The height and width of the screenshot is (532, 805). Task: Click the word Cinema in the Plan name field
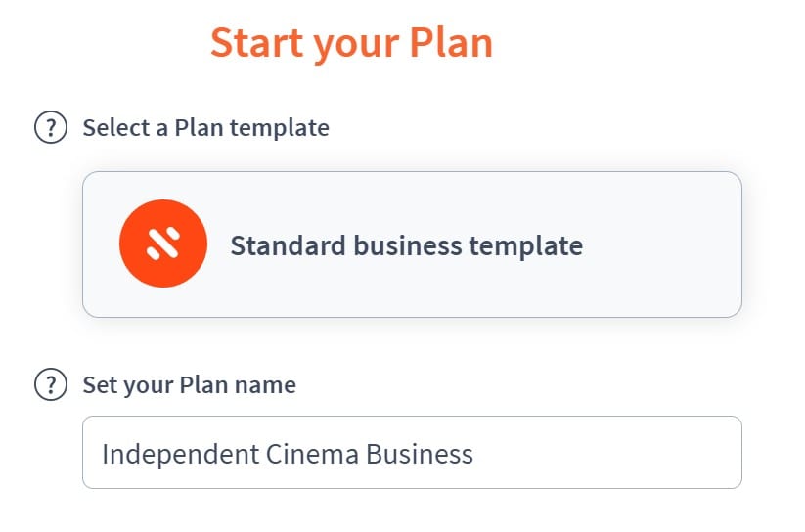click(312, 454)
